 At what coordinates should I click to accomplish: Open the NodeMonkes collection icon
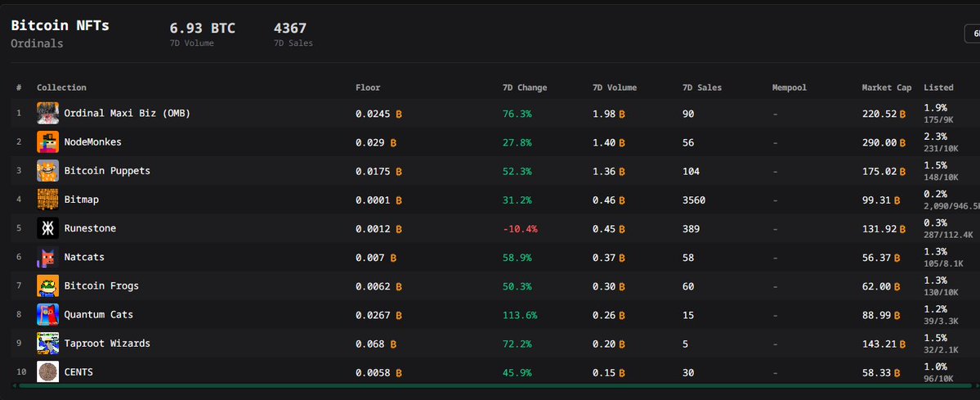pyautogui.click(x=48, y=142)
